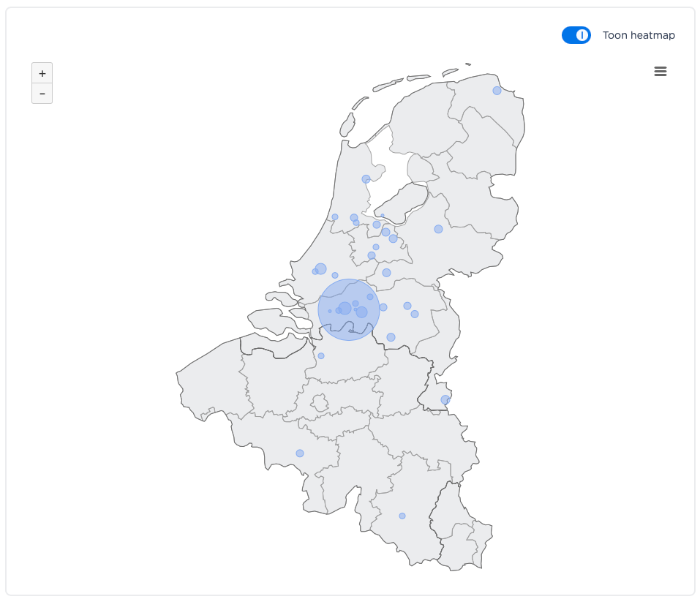Click the Wadden island at the top left
This screenshot has width=700, height=599.
pyautogui.click(x=347, y=124)
